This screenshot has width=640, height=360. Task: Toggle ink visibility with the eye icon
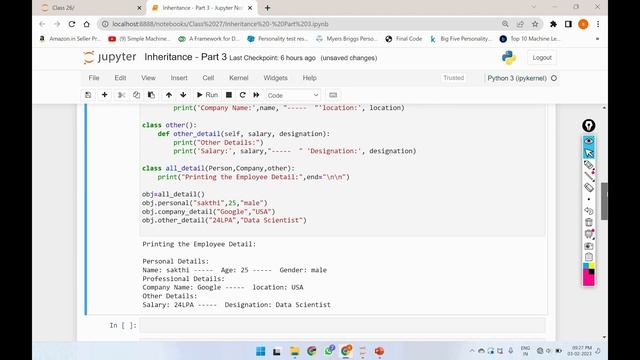click(x=589, y=141)
